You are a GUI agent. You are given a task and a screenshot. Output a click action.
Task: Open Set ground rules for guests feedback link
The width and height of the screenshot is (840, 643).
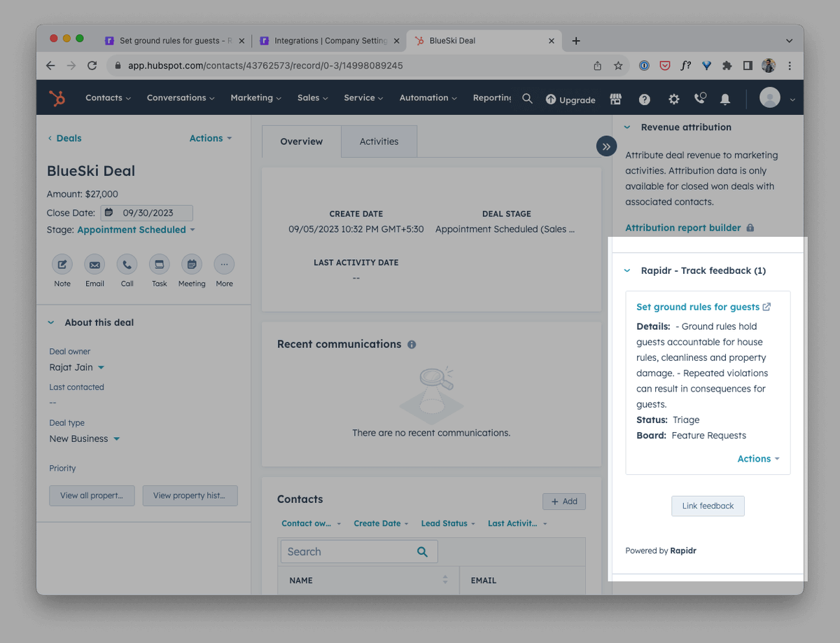pos(698,307)
